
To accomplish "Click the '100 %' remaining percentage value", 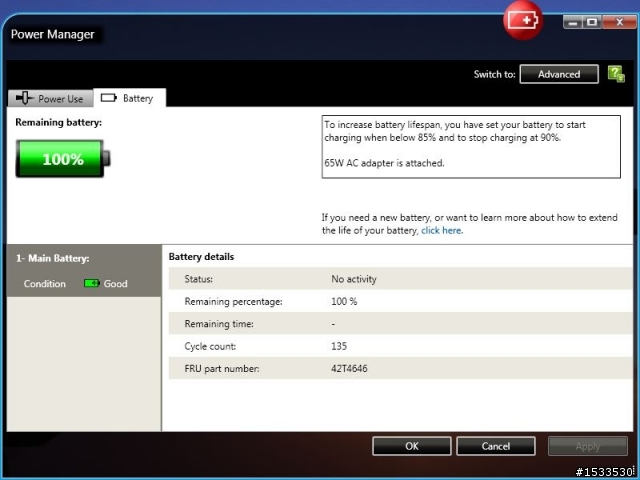I will coord(344,302).
